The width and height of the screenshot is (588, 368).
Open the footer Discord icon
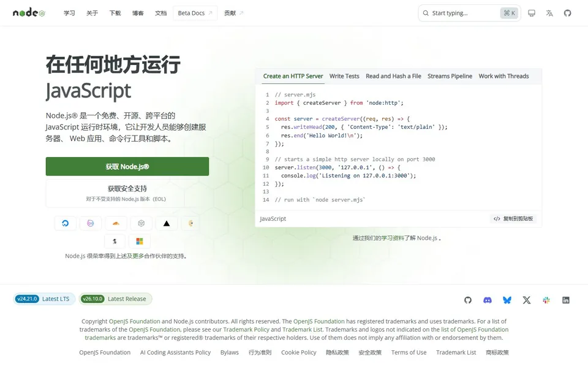[x=488, y=300]
